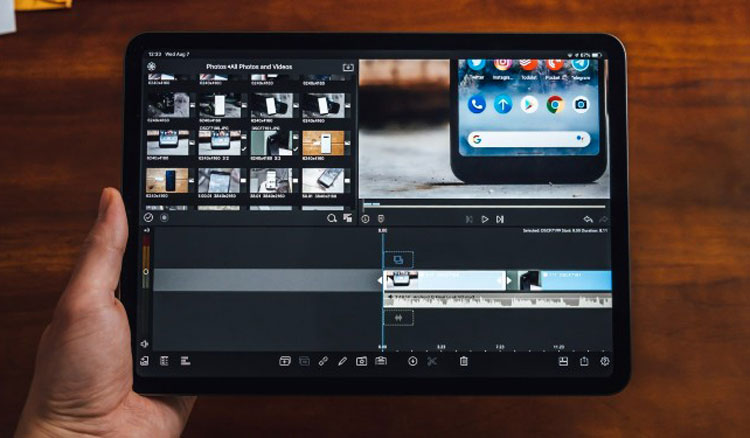Undo the last edit
750x438 pixels.
click(588, 219)
